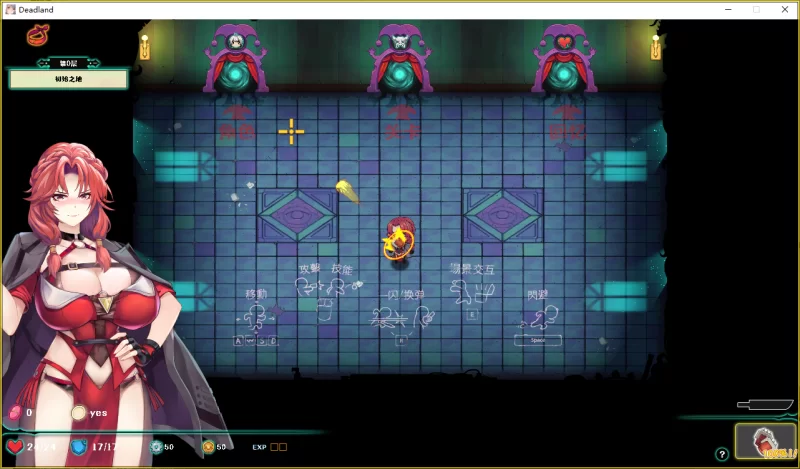
Task: Click the cream location name banner
Action: point(68,79)
